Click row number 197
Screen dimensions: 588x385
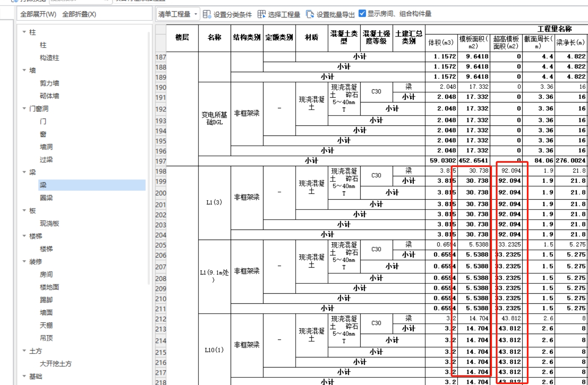pos(161,161)
